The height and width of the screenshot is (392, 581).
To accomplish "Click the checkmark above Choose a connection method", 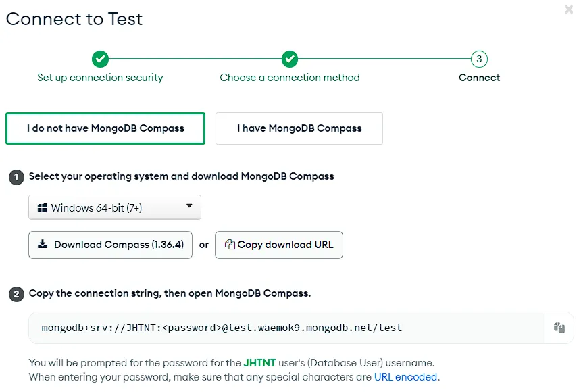I will (290, 59).
